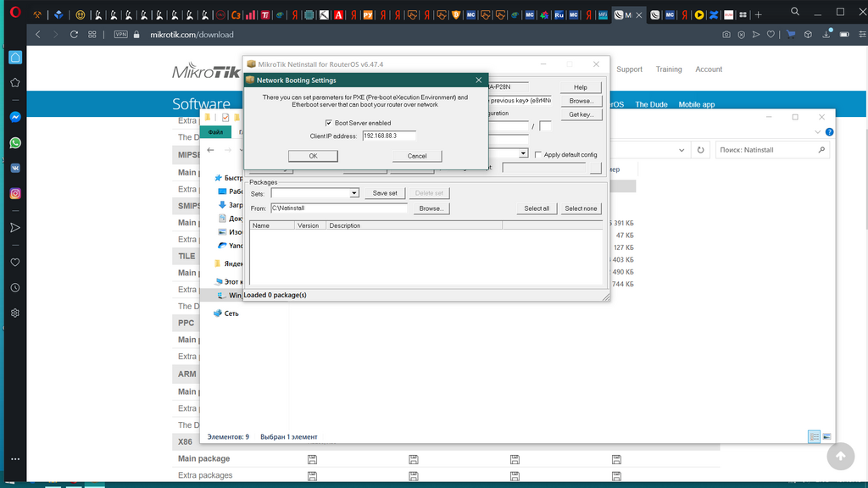Screen dimensions: 868x488
Task: Take snapshot with camera icon
Action: [726, 34]
